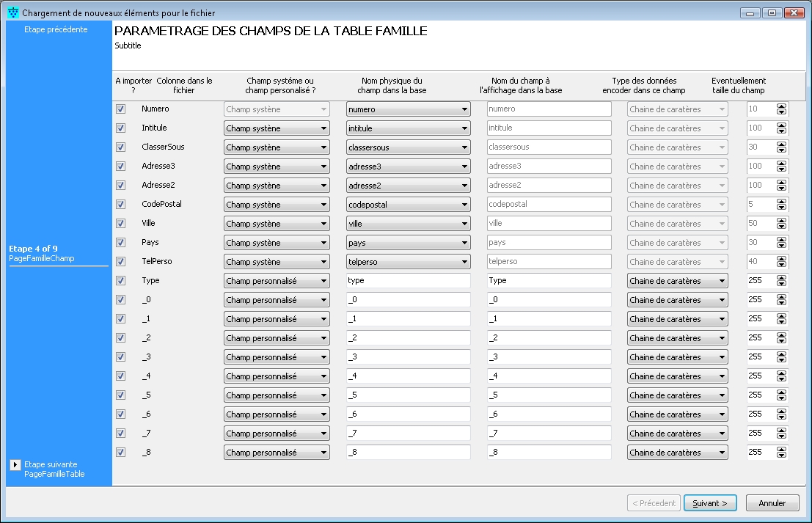Increase field size for the Type row

(781, 278)
